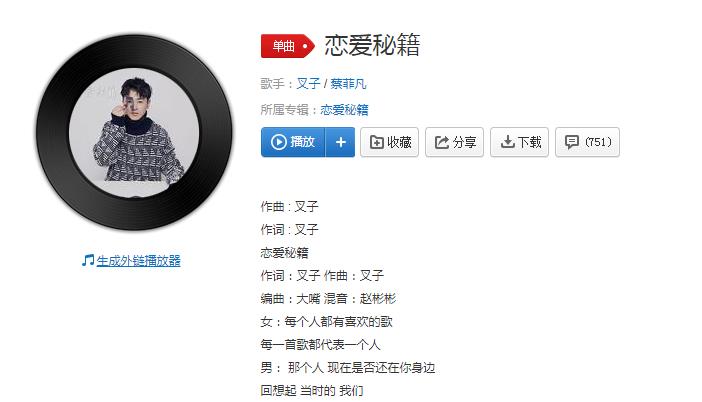
Task: Click the 收藏 text label
Action: (x=399, y=142)
